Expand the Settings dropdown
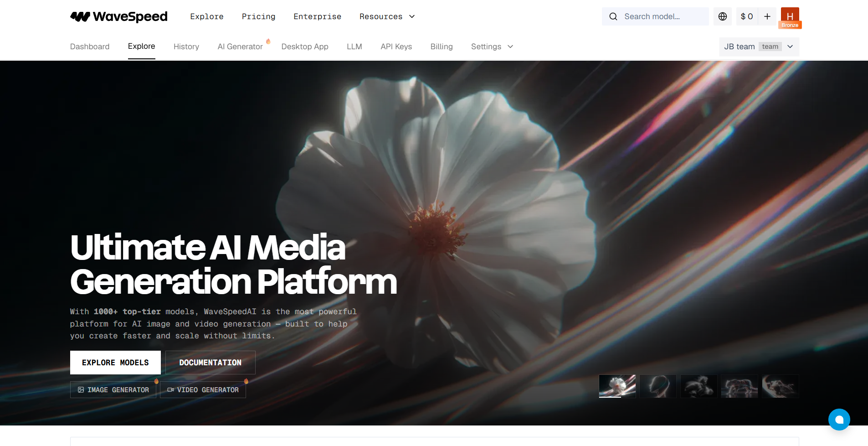Image resolution: width=868 pixels, height=446 pixels. pos(492,47)
